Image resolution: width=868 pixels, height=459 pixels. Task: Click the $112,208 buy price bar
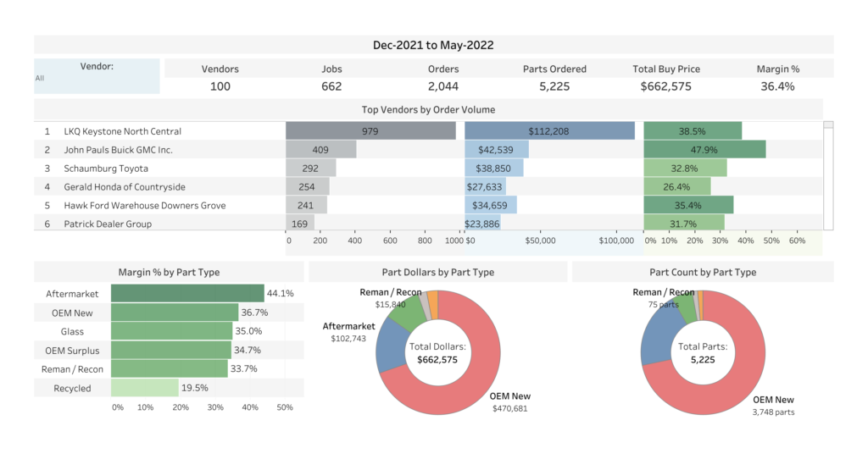pos(549,131)
